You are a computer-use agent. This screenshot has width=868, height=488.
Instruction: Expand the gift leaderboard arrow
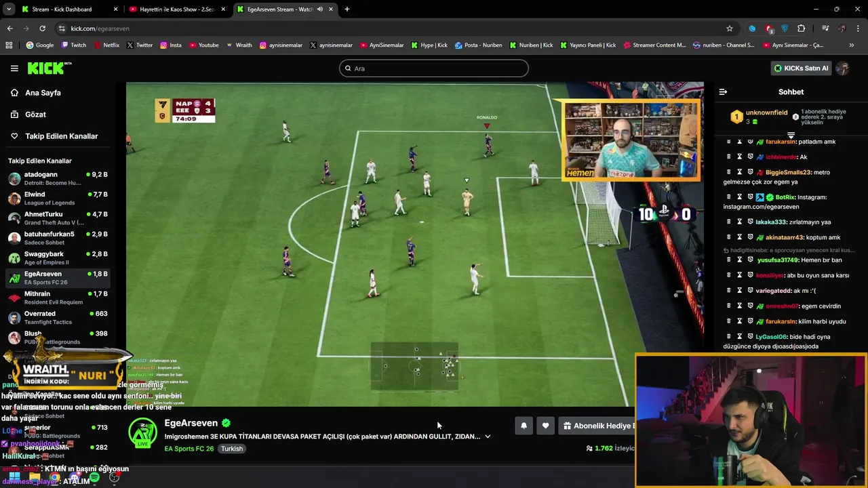pos(791,136)
